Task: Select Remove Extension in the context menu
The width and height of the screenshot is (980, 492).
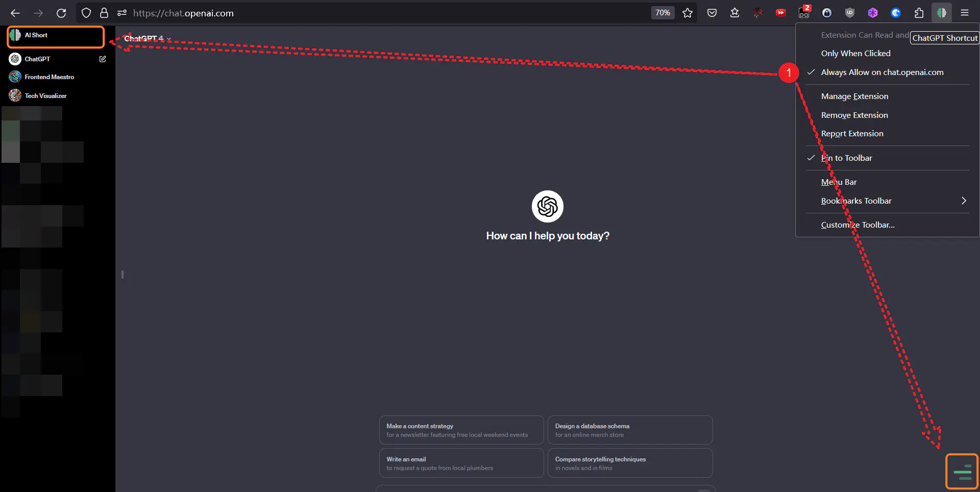Action: [854, 115]
